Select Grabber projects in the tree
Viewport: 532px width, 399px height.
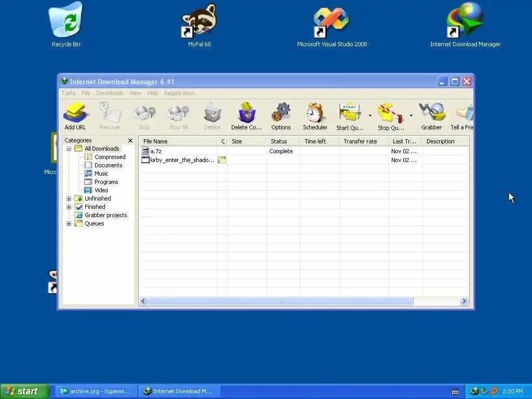click(106, 215)
